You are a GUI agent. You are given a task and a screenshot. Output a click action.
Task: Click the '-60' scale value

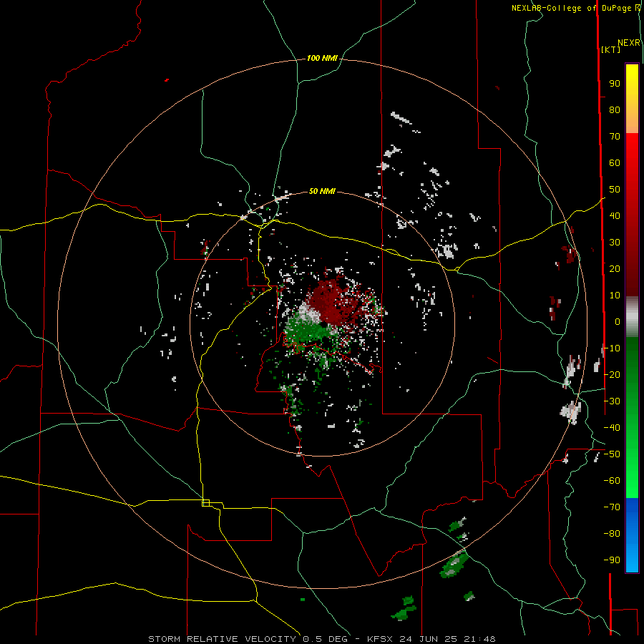pyautogui.click(x=612, y=481)
